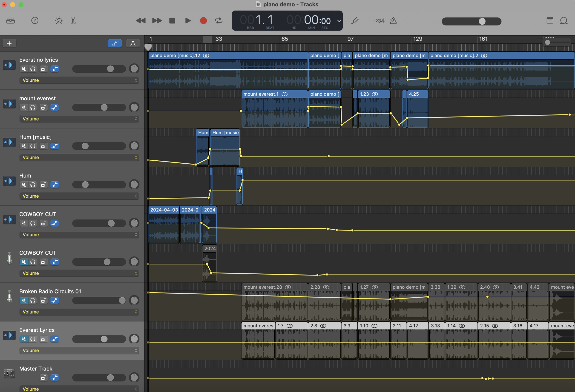Lock the Master Track
The image size is (575, 392).
[43, 378]
